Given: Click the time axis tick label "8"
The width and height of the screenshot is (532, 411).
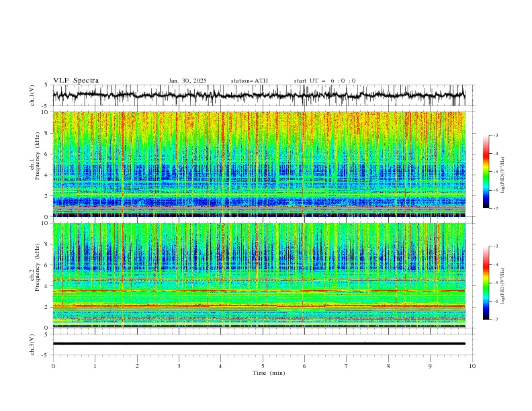Looking at the screenshot, I should (388, 366).
